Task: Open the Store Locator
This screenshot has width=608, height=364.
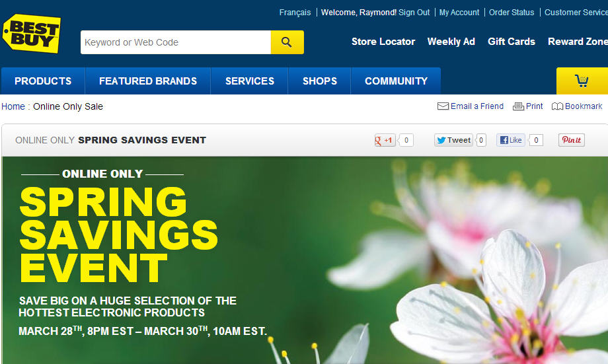Action: [x=383, y=42]
